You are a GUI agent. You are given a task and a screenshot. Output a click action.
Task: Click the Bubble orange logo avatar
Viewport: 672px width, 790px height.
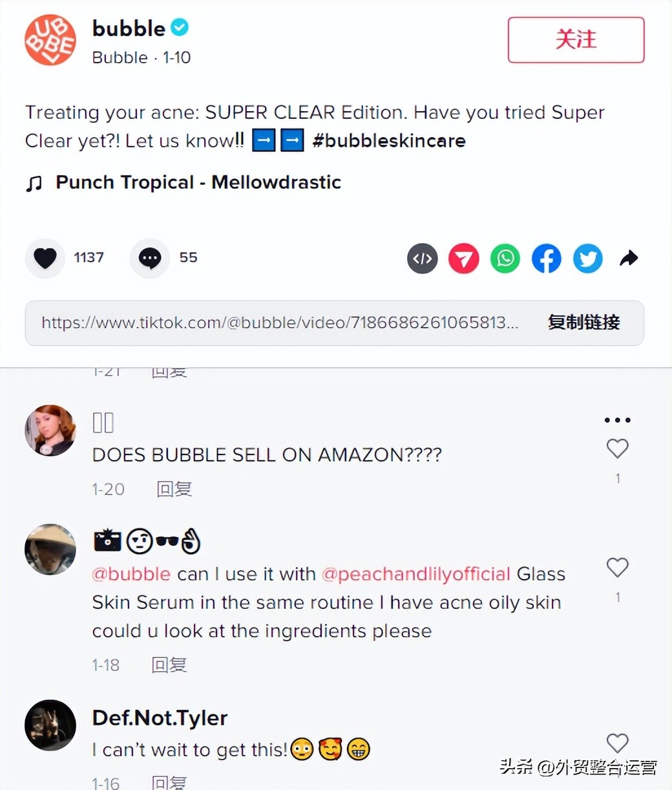point(50,40)
